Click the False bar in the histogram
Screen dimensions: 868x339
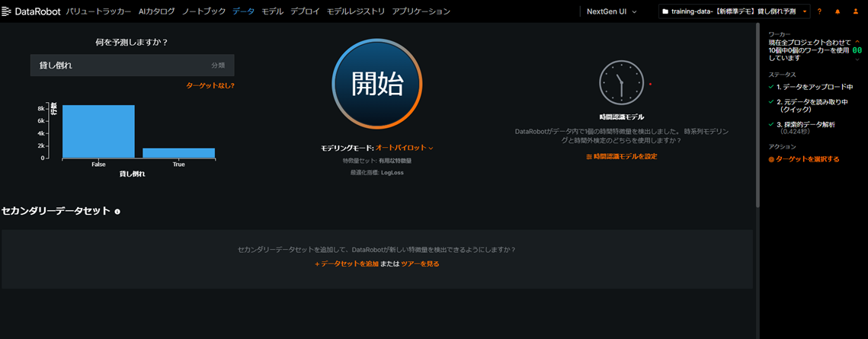click(x=98, y=131)
